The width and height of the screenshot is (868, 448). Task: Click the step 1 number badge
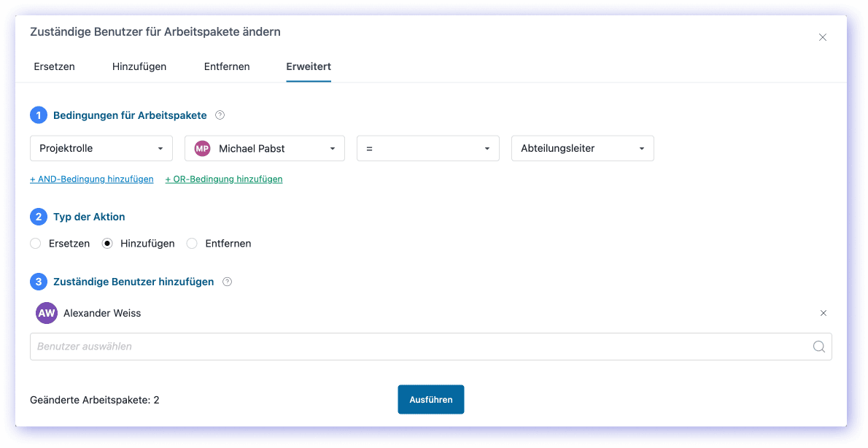click(x=39, y=115)
